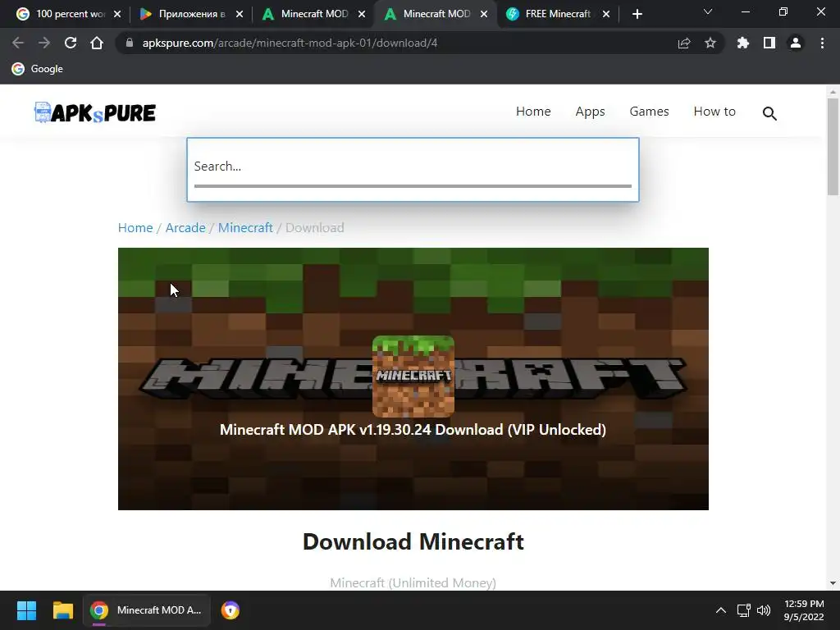The width and height of the screenshot is (840, 630).
Task: Open the Chrome profile menu
Action: pyautogui.click(x=796, y=43)
